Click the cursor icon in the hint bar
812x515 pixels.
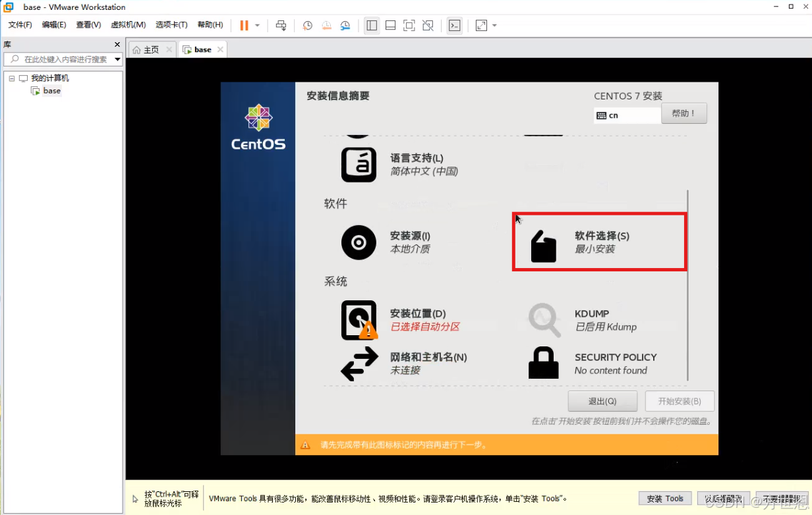coord(135,499)
